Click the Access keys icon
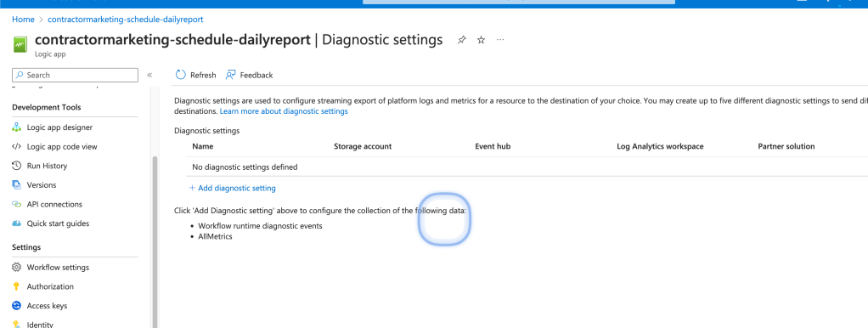 (x=17, y=306)
